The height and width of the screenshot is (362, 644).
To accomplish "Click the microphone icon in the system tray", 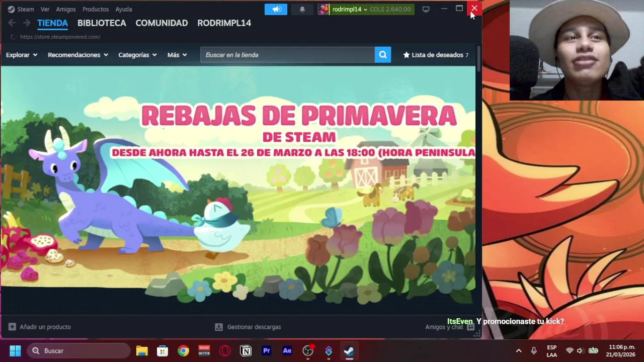I will pyautogui.click(x=534, y=350).
